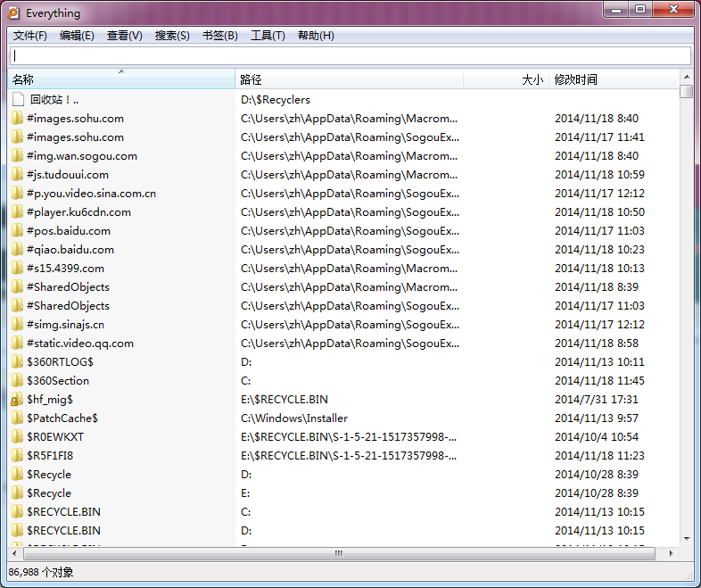Click folder icon of #static.video.qq.com
The image size is (701, 588).
pos(17,343)
